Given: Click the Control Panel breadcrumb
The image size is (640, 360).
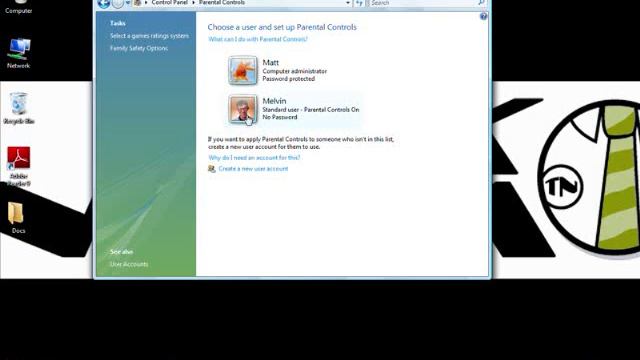Looking at the screenshot, I should click(x=169, y=3).
